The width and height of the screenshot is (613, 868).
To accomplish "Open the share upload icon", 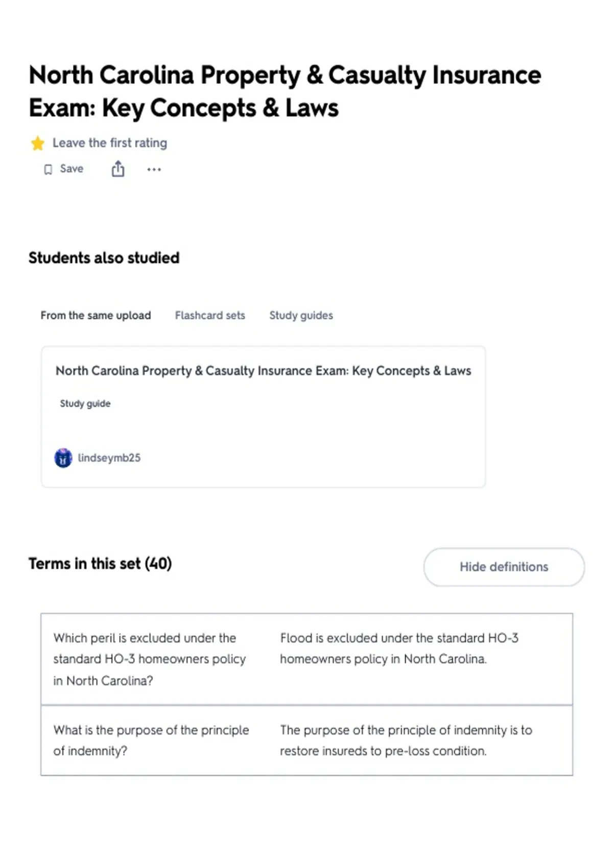I will (118, 169).
